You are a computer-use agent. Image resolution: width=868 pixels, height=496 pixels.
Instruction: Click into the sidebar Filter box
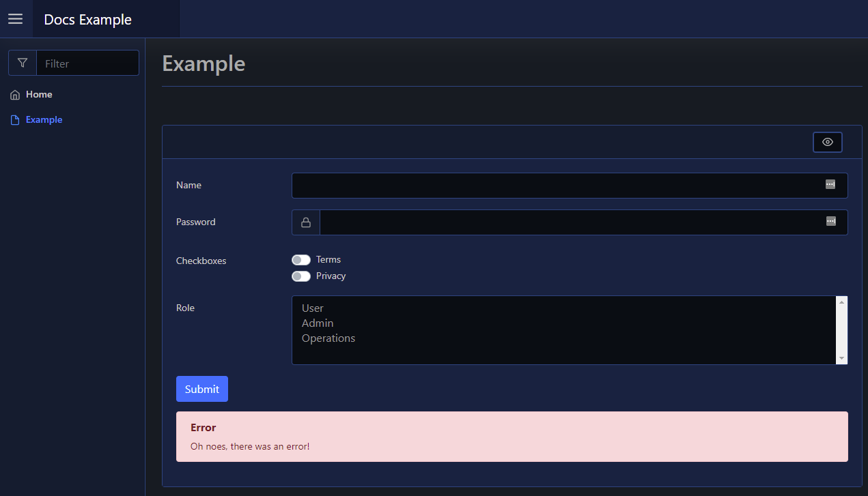point(87,63)
